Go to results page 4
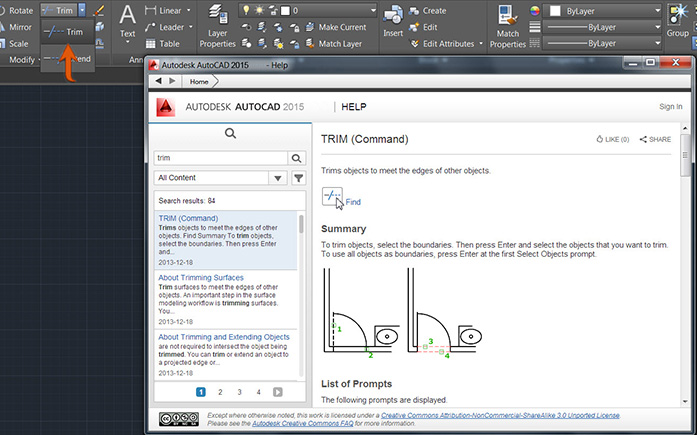Image resolution: width=698 pixels, height=435 pixels. click(x=258, y=392)
